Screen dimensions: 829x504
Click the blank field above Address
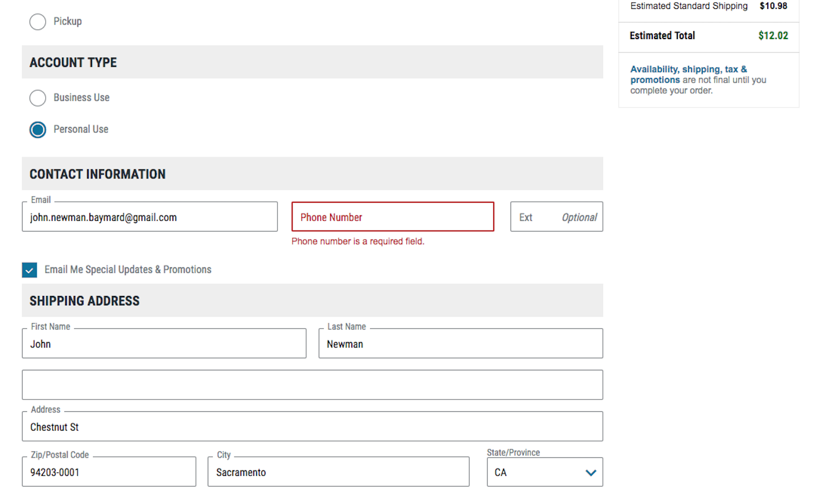click(x=312, y=385)
